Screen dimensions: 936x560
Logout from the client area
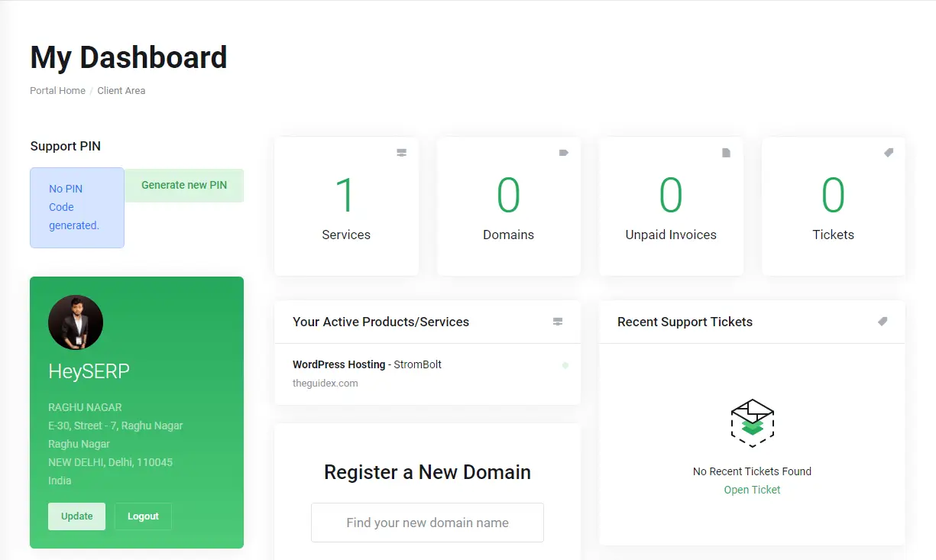(x=143, y=516)
